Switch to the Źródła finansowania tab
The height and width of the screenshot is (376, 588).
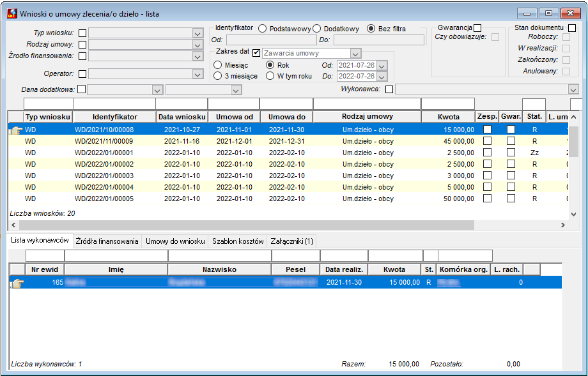point(107,241)
